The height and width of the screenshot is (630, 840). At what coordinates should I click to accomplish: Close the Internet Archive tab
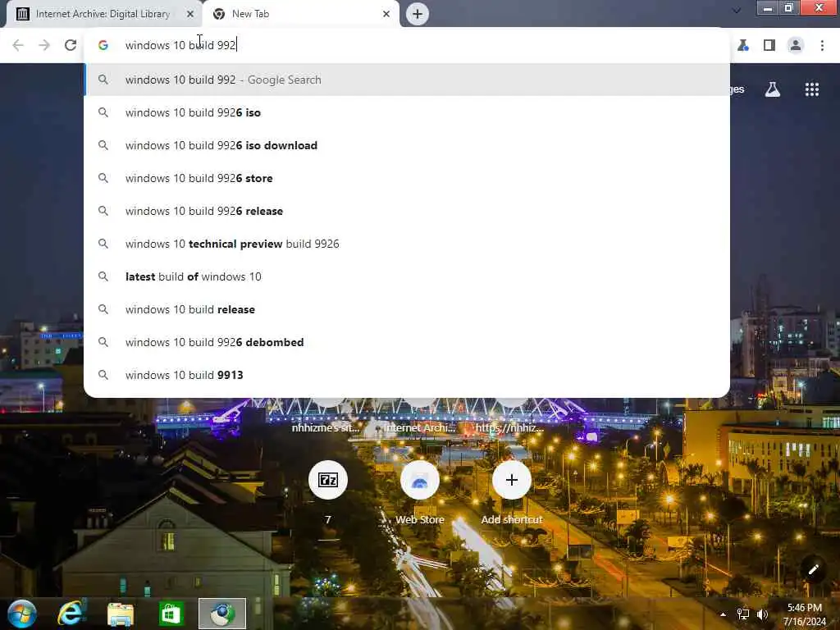click(x=190, y=14)
